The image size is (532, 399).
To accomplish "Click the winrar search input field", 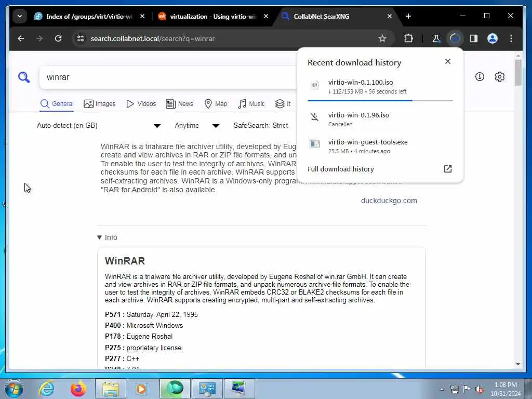I will pos(168,77).
